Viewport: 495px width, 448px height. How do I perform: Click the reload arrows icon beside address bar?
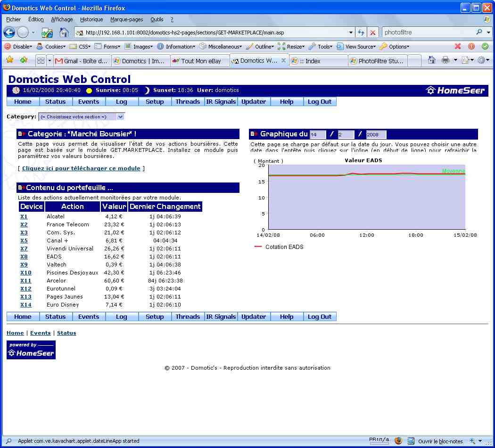(x=361, y=32)
